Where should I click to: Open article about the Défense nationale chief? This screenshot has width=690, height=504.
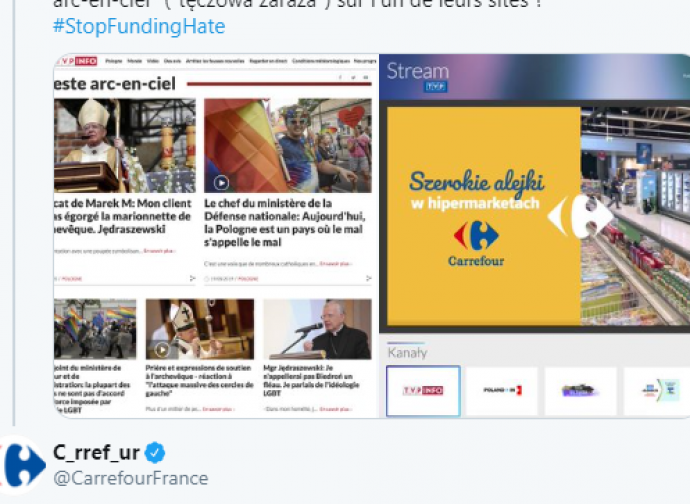(285, 223)
